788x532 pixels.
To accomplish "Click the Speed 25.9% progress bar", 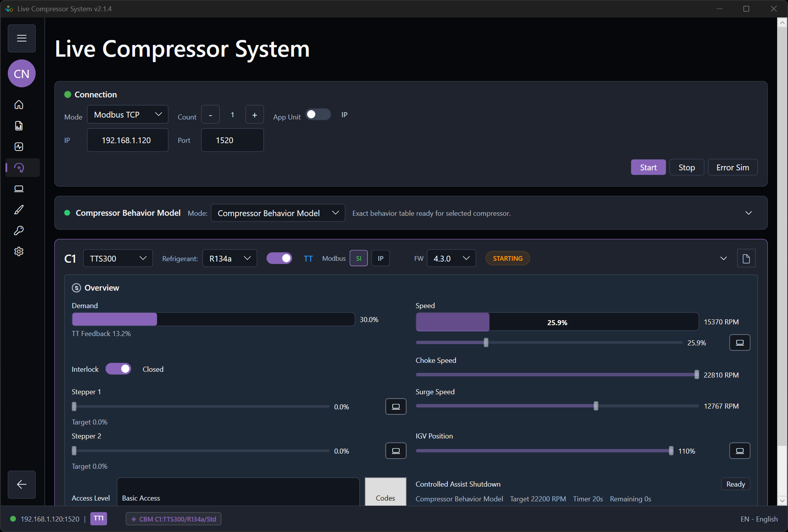I will click(x=557, y=322).
